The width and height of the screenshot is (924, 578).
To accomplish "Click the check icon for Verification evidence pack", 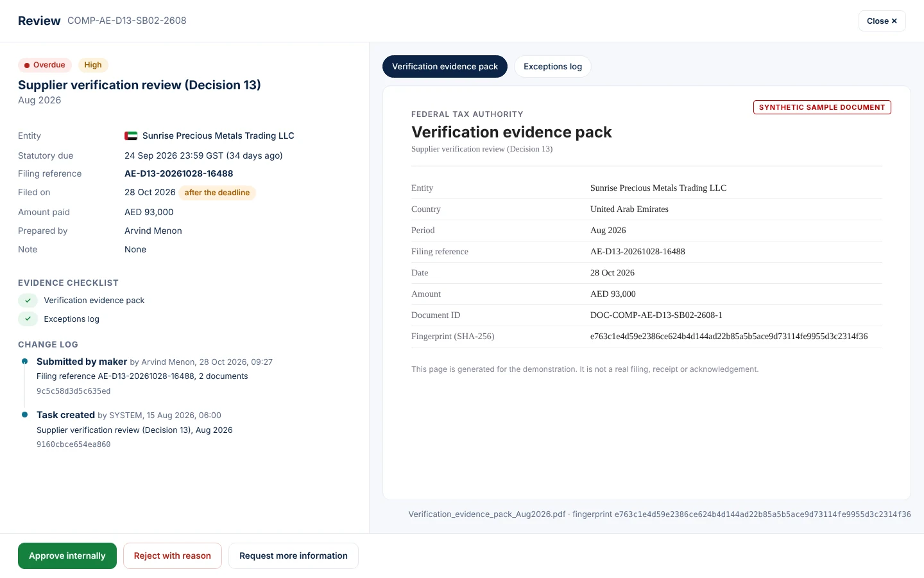I will (x=28, y=301).
